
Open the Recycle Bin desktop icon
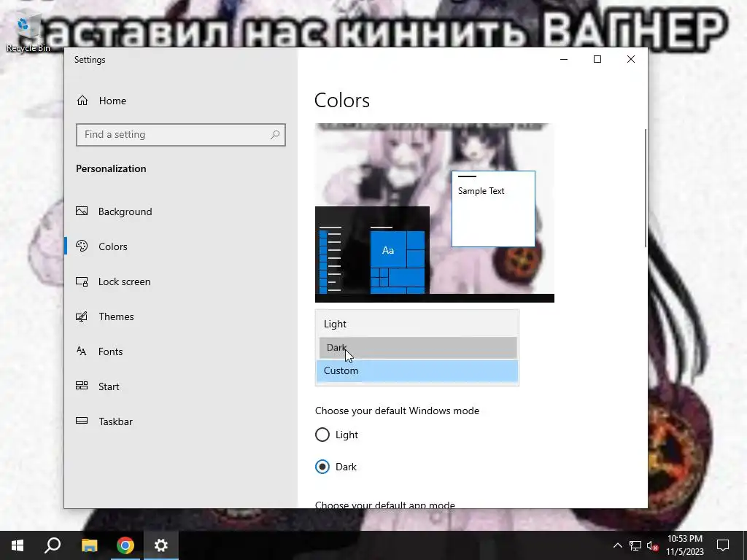click(28, 32)
